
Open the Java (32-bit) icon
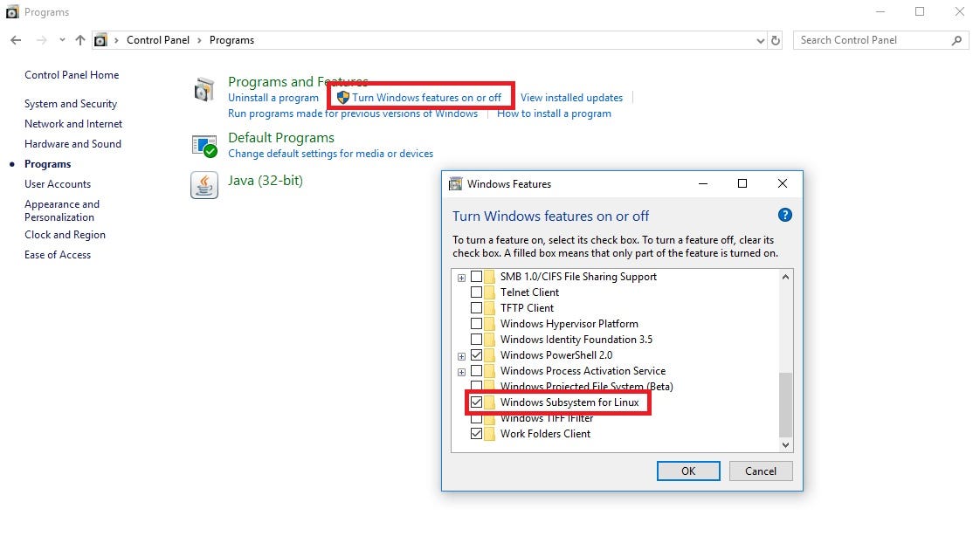click(x=204, y=185)
